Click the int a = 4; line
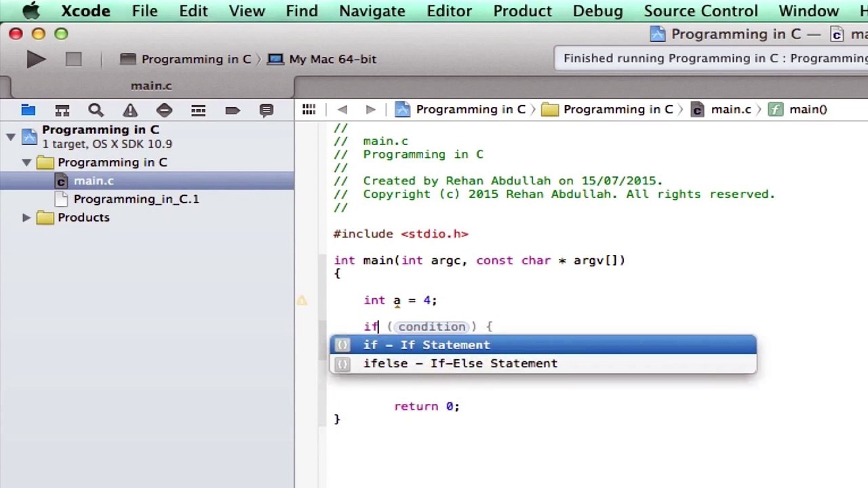This screenshot has width=868, height=488. (x=400, y=300)
